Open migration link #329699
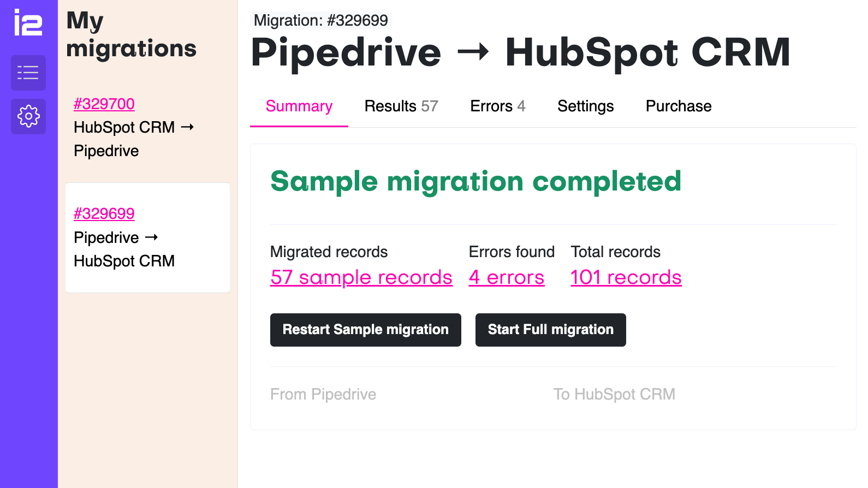Viewport: 868px width, 488px height. (x=104, y=213)
